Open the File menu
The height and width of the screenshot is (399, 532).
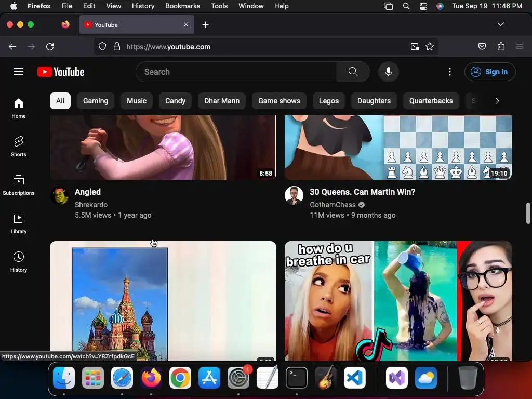point(66,6)
